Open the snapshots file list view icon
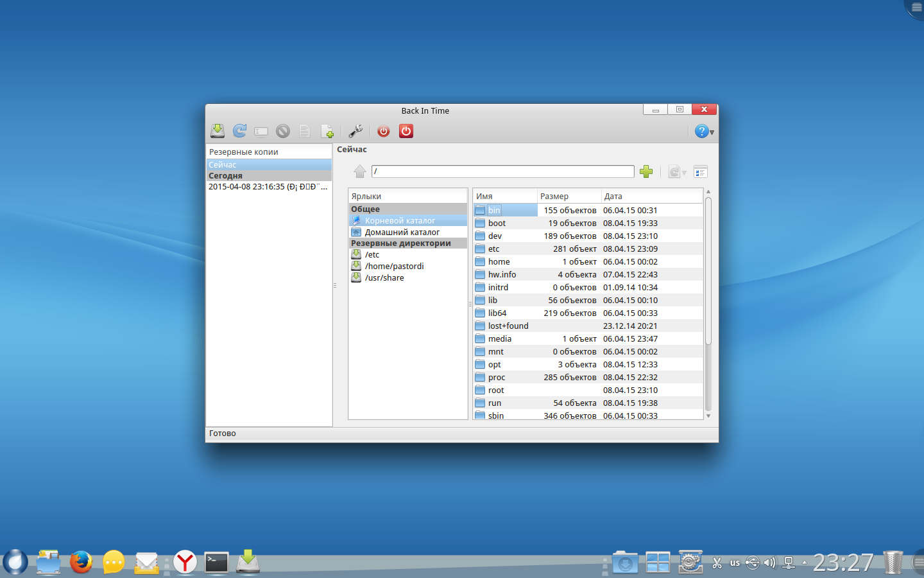924x578 pixels. click(701, 171)
